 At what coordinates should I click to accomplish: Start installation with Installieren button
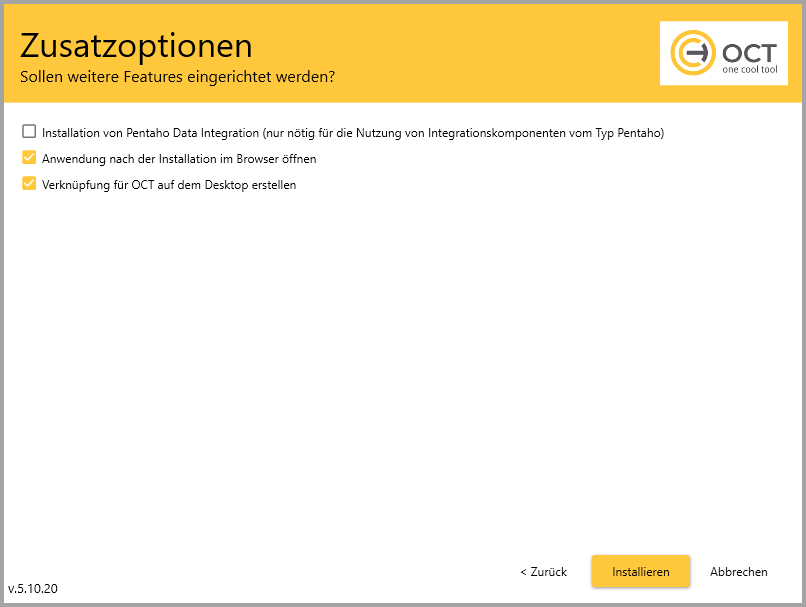tap(641, 572)
